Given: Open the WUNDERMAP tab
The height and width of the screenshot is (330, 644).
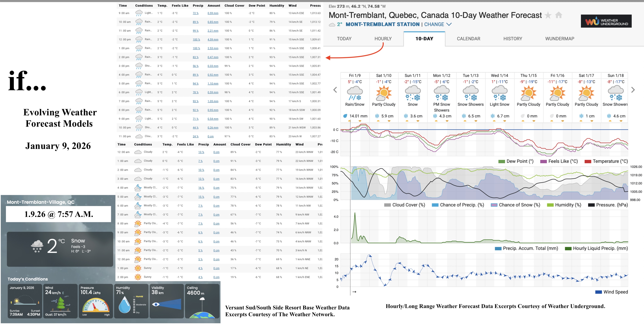Looking at the screenshot, I should pos(559,38).
